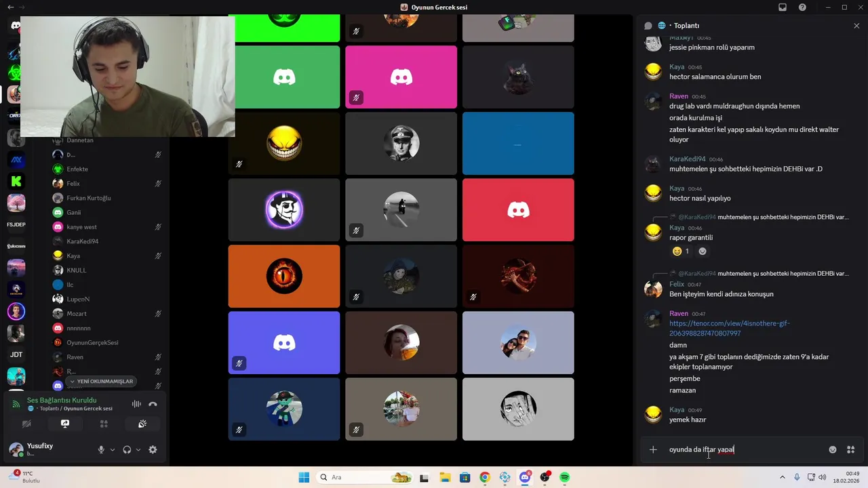The width and height of the screenshot is (868, 488).
Task: Close the Toplantı chat panel
Action: coord(856,26)
